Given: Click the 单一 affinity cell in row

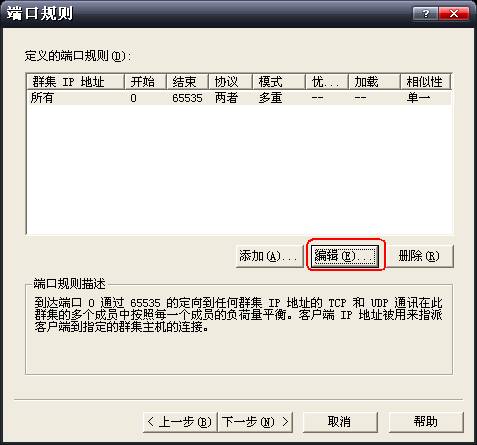Looking at the screenshot, I should point(418,98).
